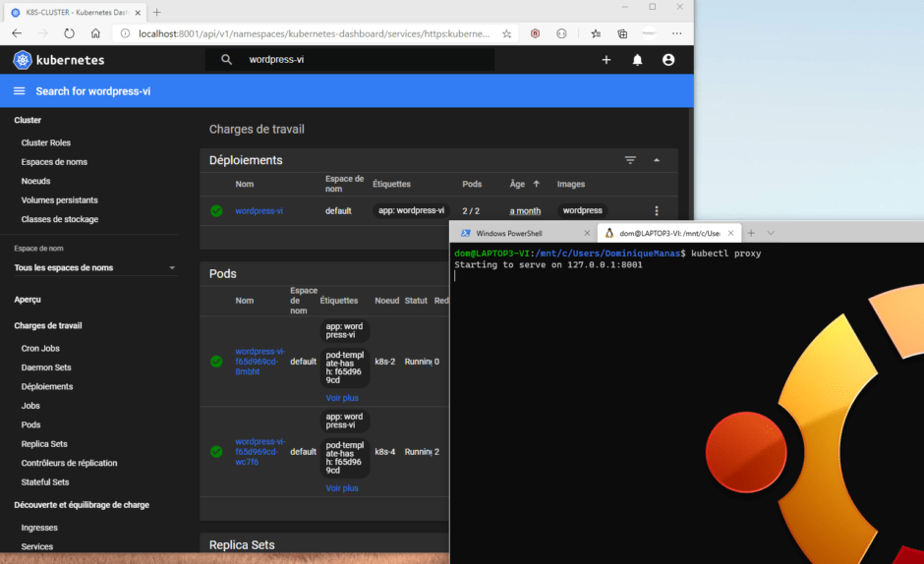The image size is (924, 564).
Task: Bookmark this page with star icon
Action: 506,33
